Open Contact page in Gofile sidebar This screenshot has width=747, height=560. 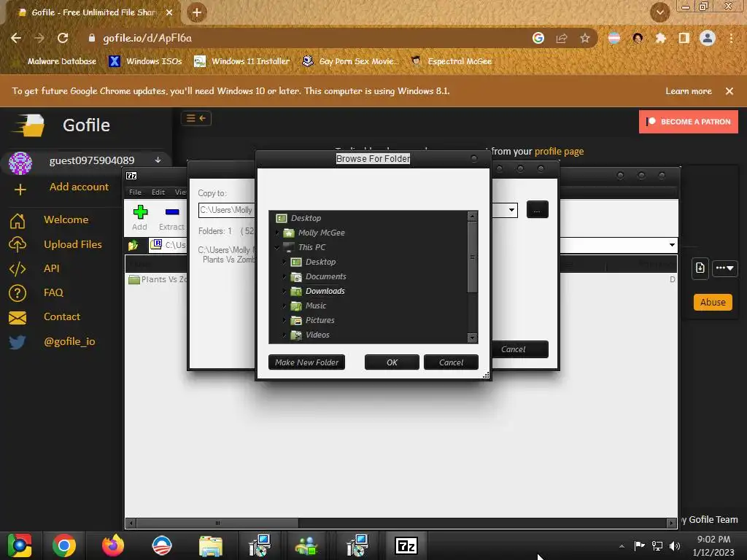pyautogui.click(x=62, y=316)
